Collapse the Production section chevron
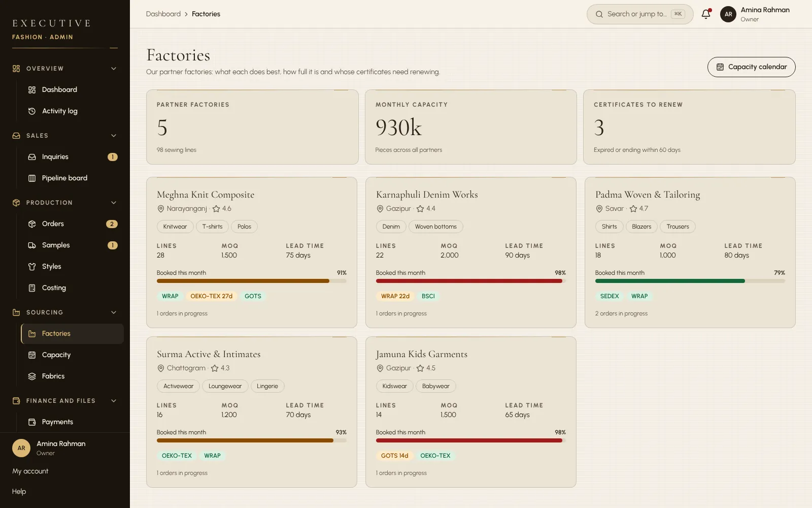 [x=114, y=203]
